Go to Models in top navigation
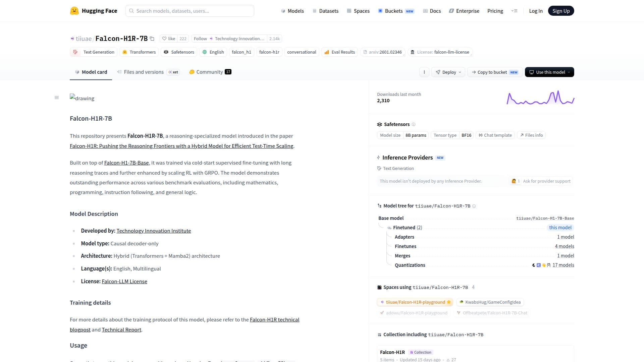This screenshot has width=644, height=362. click(292, 11)
